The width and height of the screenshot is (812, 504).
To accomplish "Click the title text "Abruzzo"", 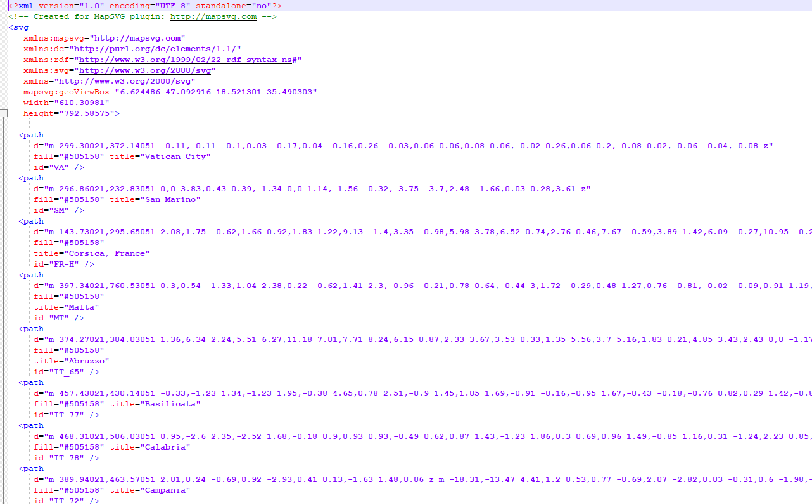I will 87,361.
